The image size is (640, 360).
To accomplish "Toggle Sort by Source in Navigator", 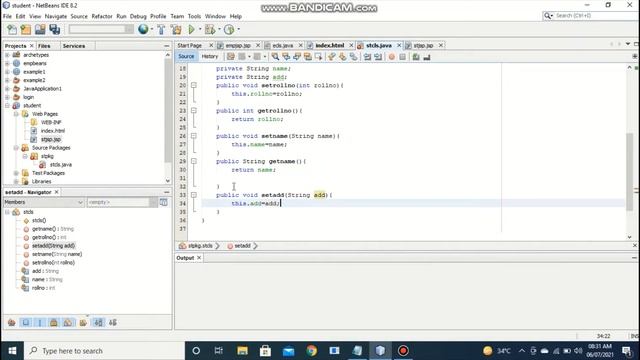I will [113, 322].
